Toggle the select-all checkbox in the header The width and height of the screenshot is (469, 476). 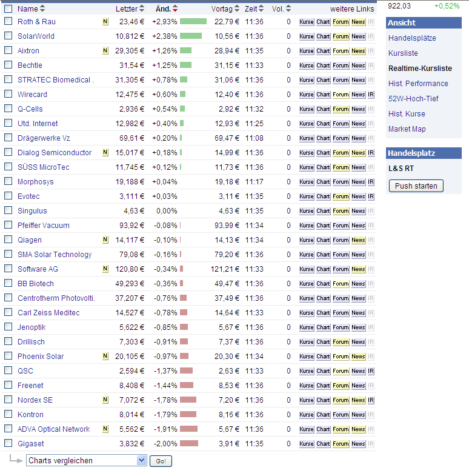coord(8,8)
